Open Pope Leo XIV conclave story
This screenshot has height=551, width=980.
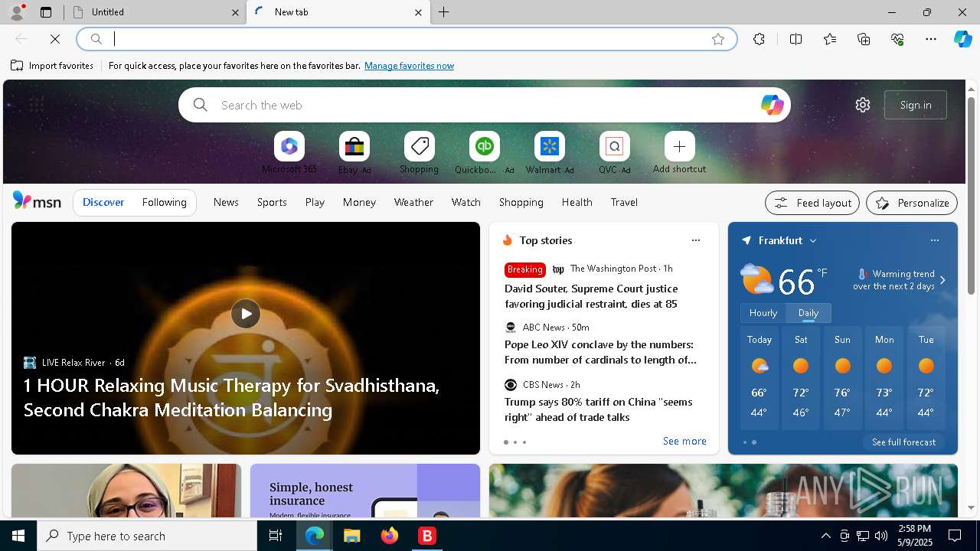point(600,352)
